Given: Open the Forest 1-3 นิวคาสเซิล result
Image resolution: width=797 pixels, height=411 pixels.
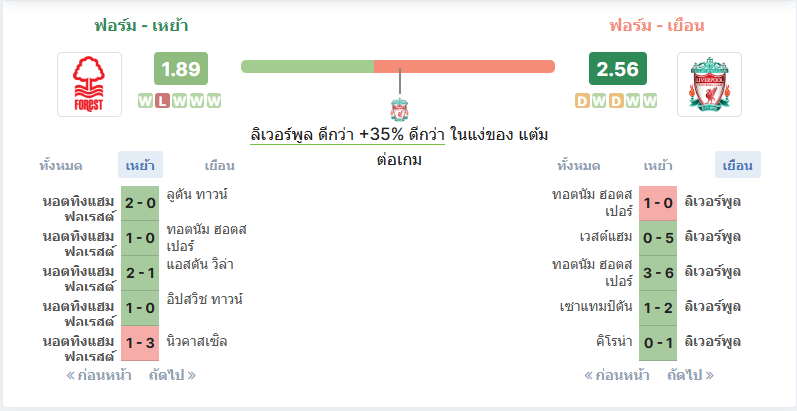Looking at the screenshot, I should click(x=140, y=343).
